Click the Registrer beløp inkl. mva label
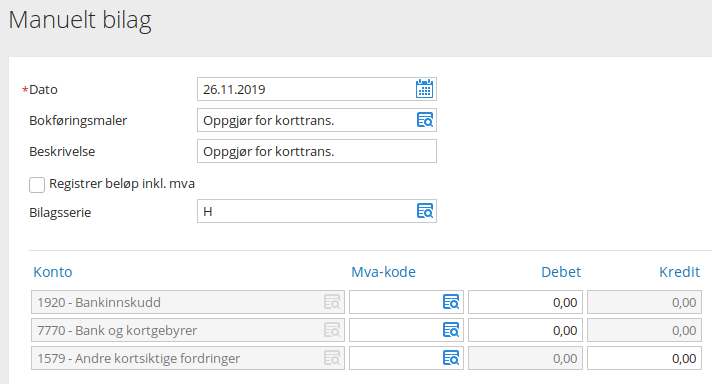The width and height of the screenshot is (712, 384). click(122, 184)
